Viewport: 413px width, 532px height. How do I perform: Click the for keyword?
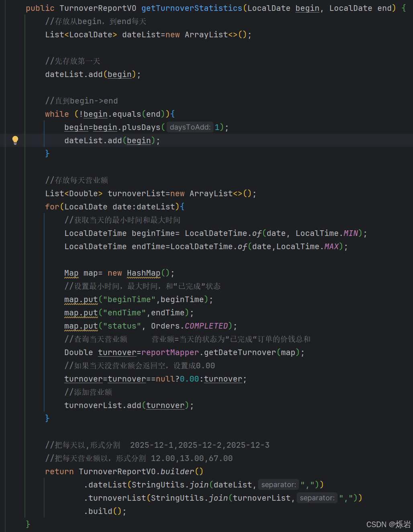52,207
